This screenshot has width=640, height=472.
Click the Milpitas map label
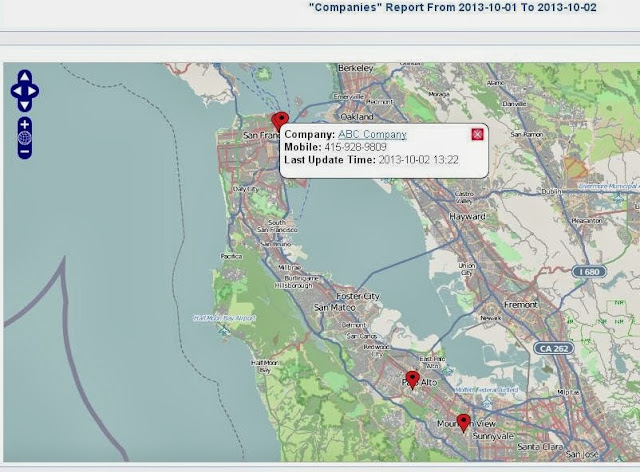pyautogui.click(x=568, y=392)
